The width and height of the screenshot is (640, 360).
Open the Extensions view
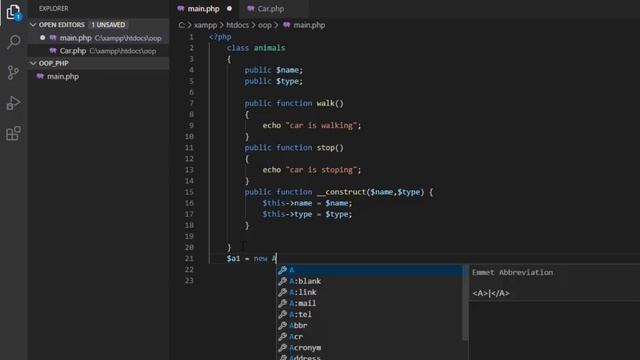click(13, 133)
